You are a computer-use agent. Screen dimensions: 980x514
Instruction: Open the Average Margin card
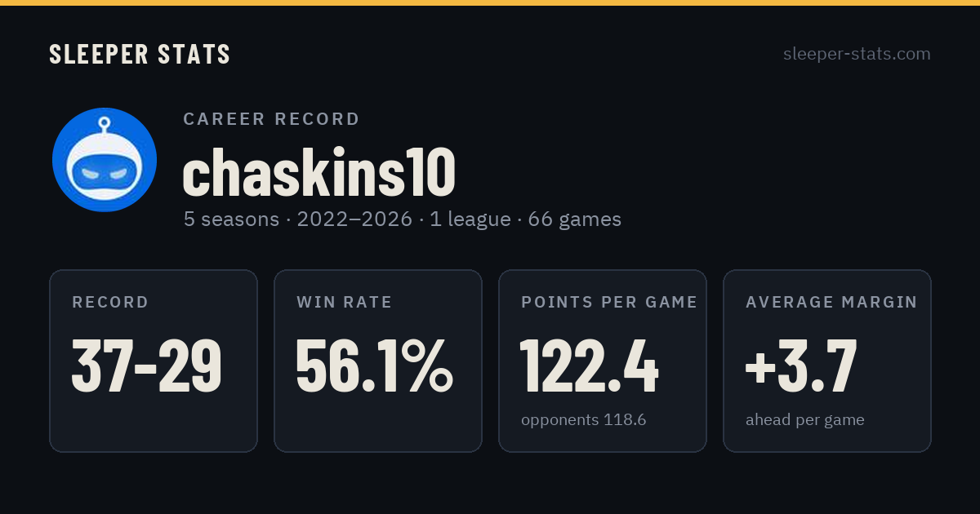pos(827,361)
